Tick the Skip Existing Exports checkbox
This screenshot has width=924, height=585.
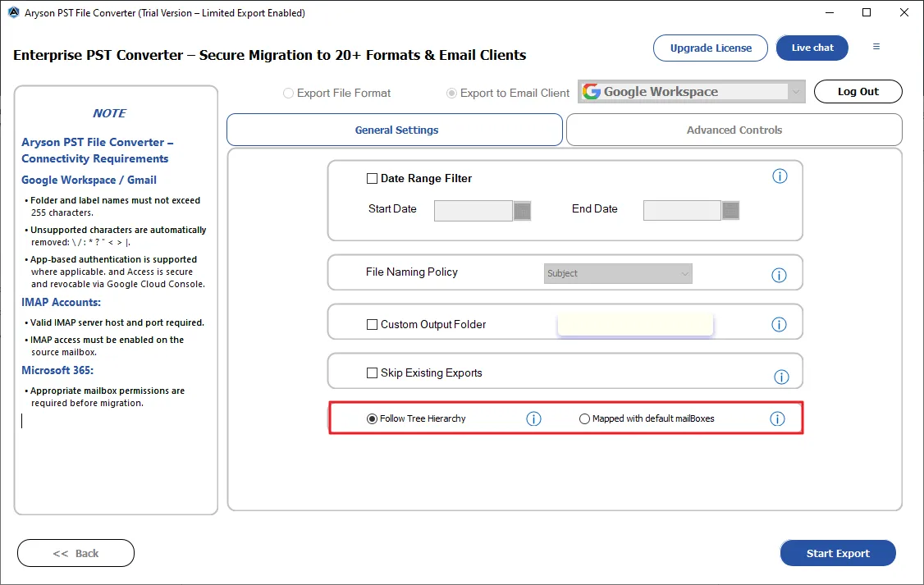click(x=372, y=373)
